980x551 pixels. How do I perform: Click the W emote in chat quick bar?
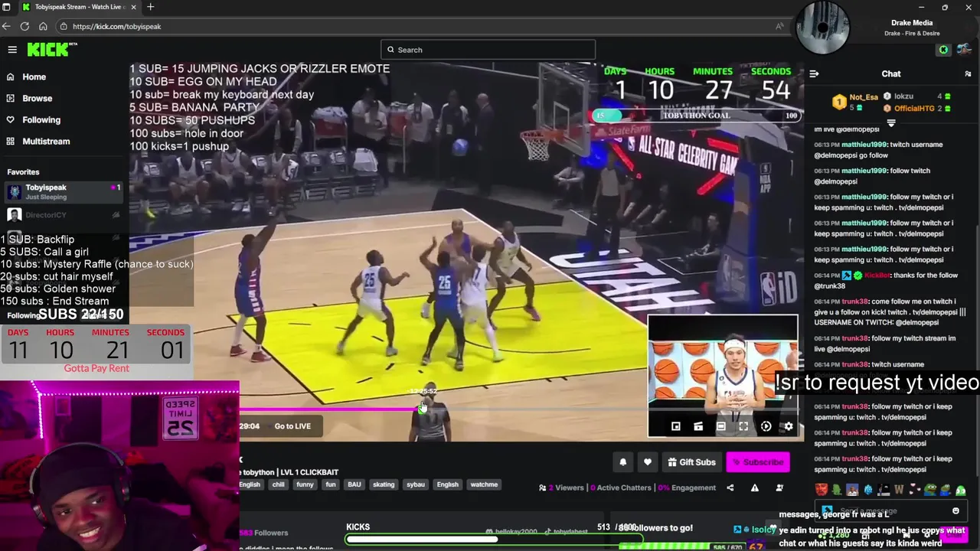(x=899, y=490)
